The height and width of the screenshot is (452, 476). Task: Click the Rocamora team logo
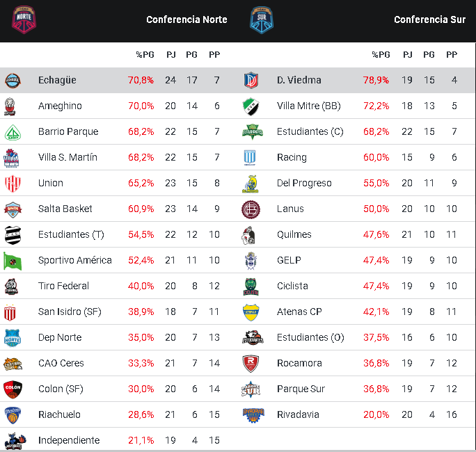tap(251, 363)
